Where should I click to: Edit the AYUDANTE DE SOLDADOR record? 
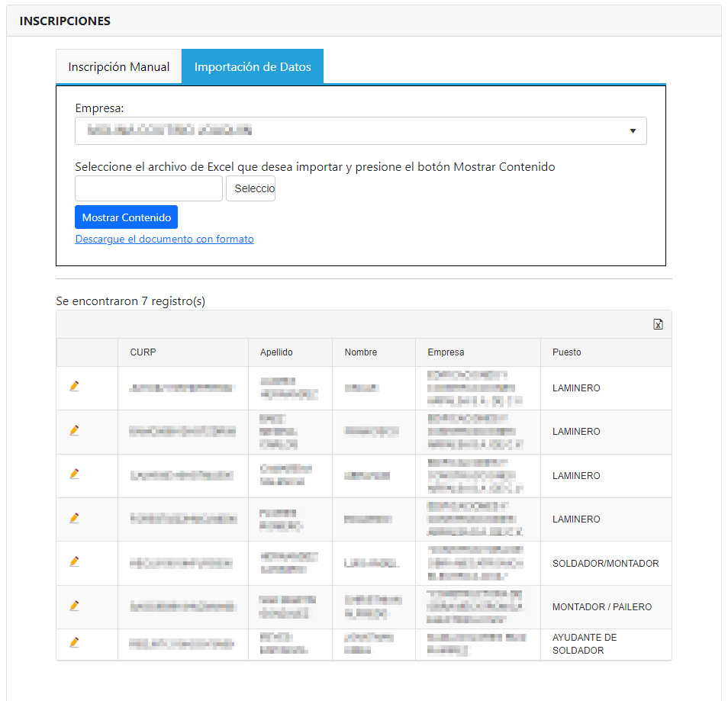pos(74,643)
